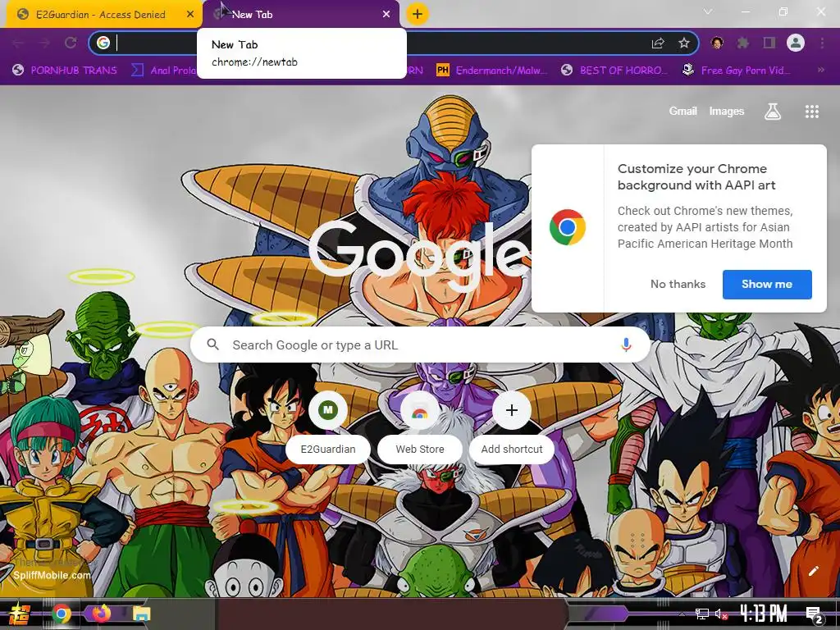The width and height of the screenshot is (840, 630).
Task: Close the E2Guardian Access Denied tab
Action: point(190,15)
